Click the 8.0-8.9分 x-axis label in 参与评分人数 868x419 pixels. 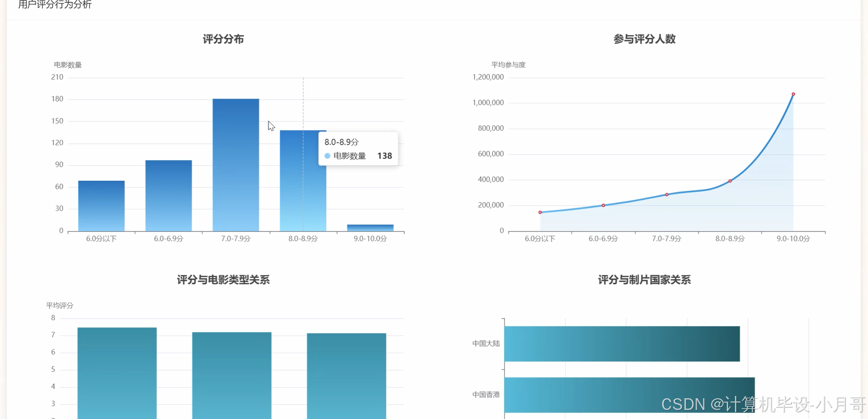730,239
